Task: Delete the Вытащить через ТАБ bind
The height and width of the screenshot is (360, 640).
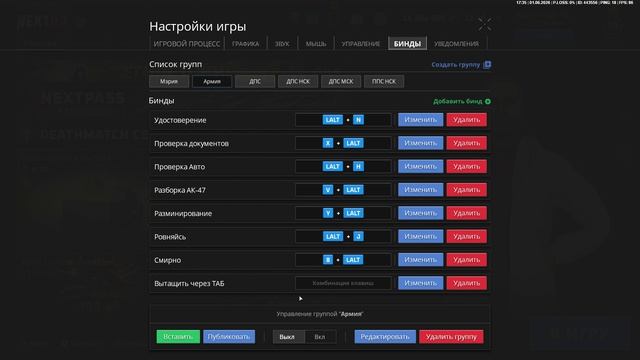Action: [466, 283]
